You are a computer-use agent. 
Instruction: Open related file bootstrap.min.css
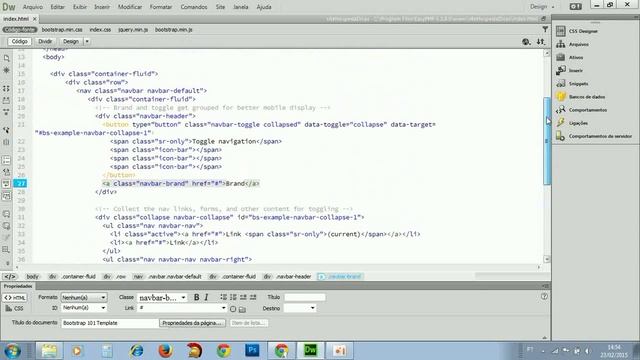62,29
